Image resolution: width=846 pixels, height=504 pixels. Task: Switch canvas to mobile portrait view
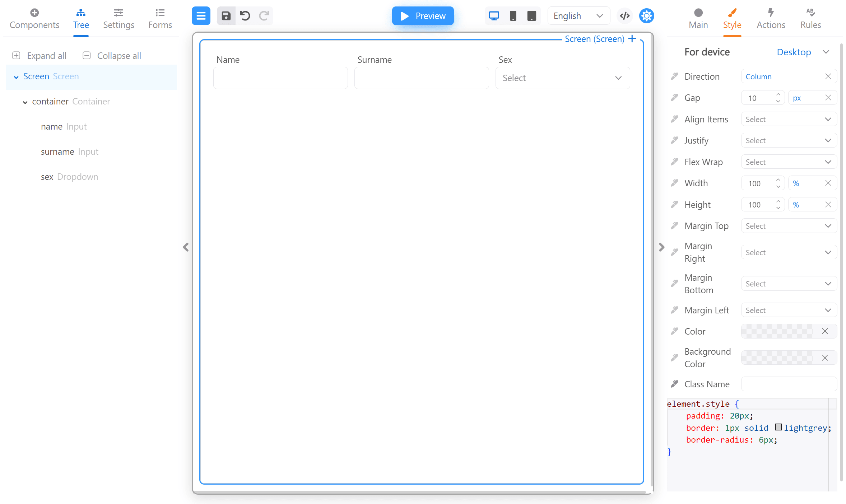point(513,15)
